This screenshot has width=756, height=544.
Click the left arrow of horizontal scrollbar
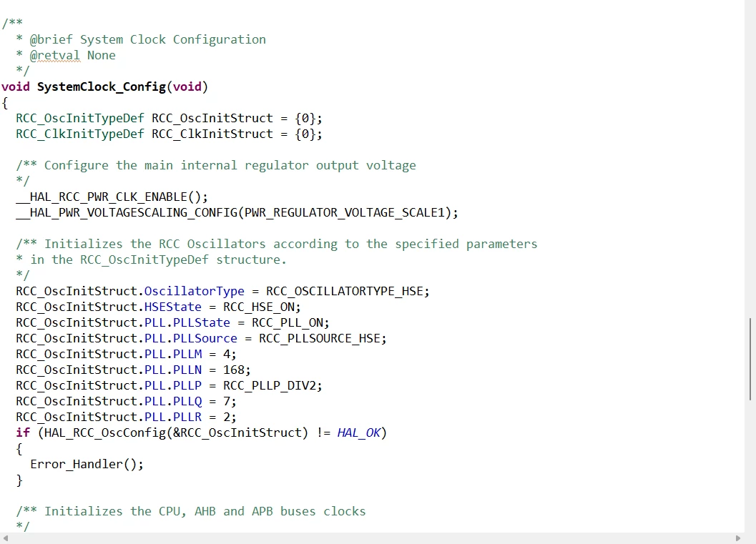coord(5,538)
